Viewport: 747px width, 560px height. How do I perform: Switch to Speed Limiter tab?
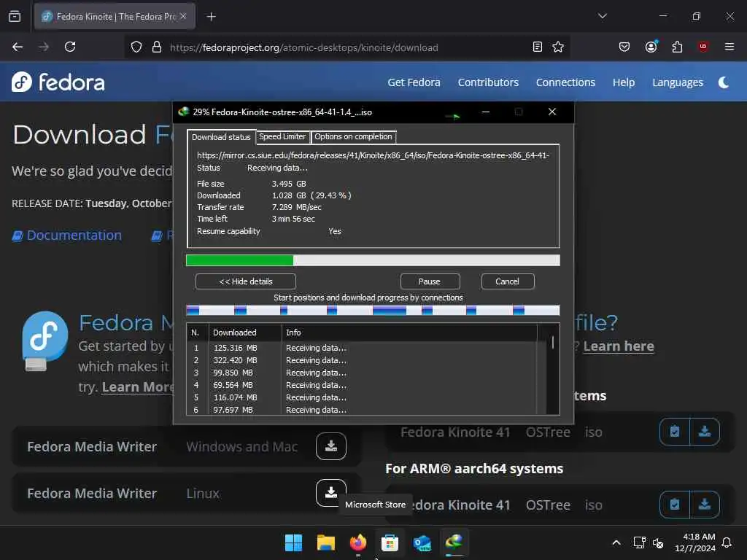click(282, 136)
